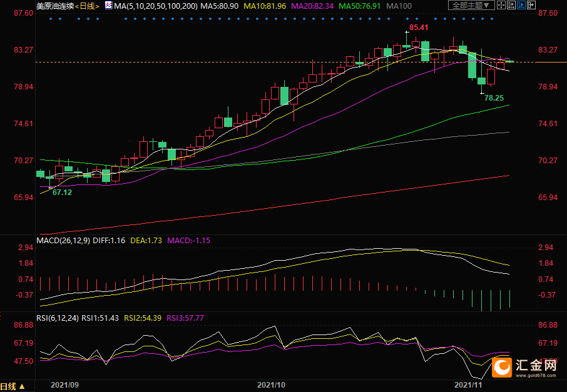Click the 日线 period label in the title

click(x=87, y=5)
